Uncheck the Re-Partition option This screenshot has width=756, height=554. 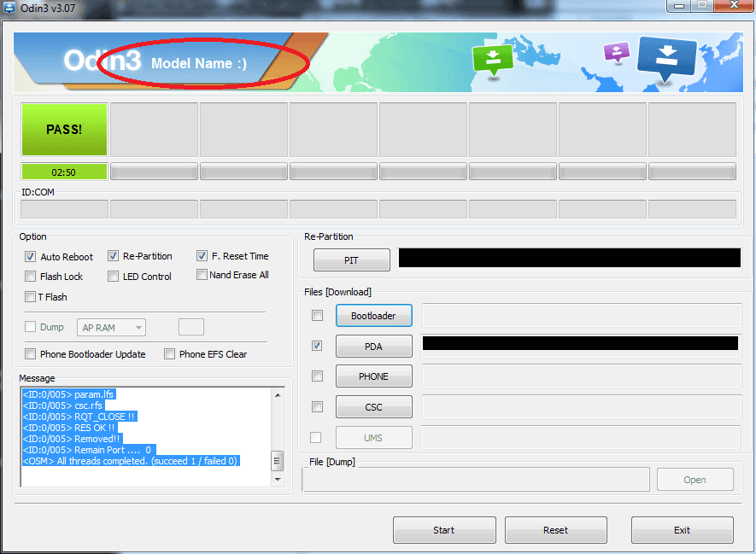click(x=113, y=256)
